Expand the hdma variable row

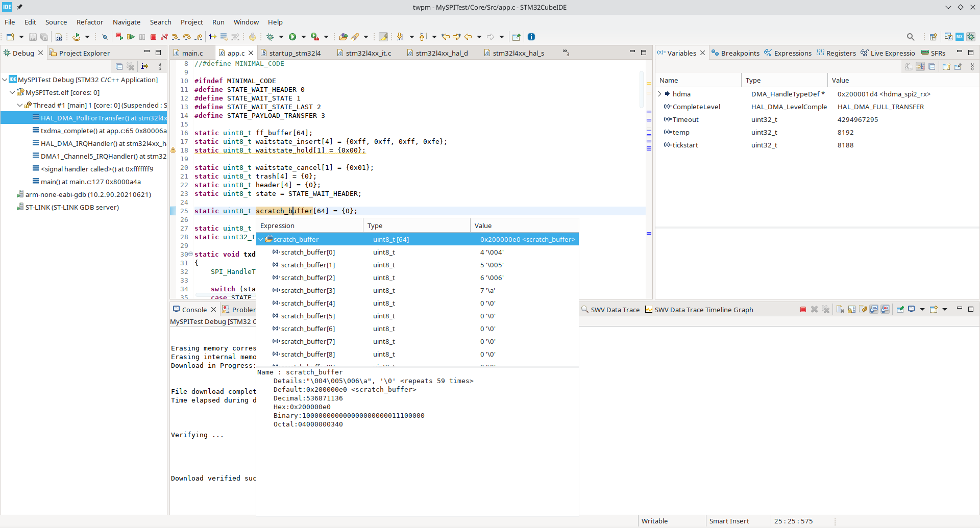[x=660, y=94]
